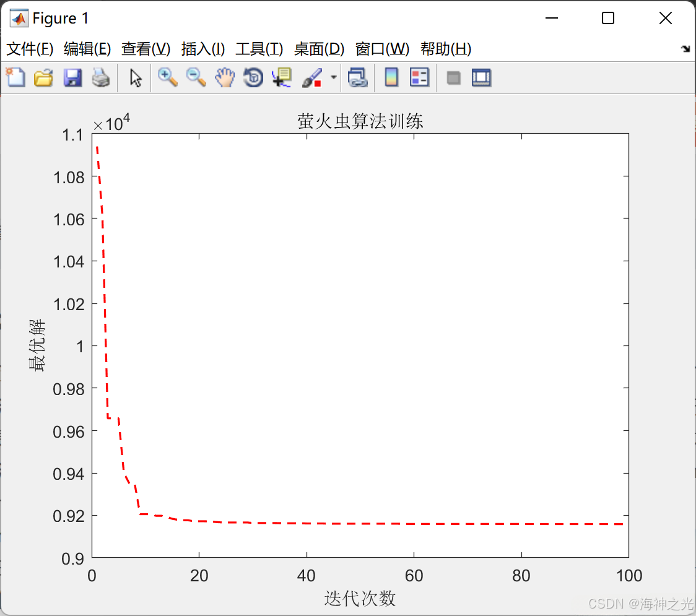Click the Link Plot icon
The height and width of the screenshot is (616, 696).
pos(358,77)
